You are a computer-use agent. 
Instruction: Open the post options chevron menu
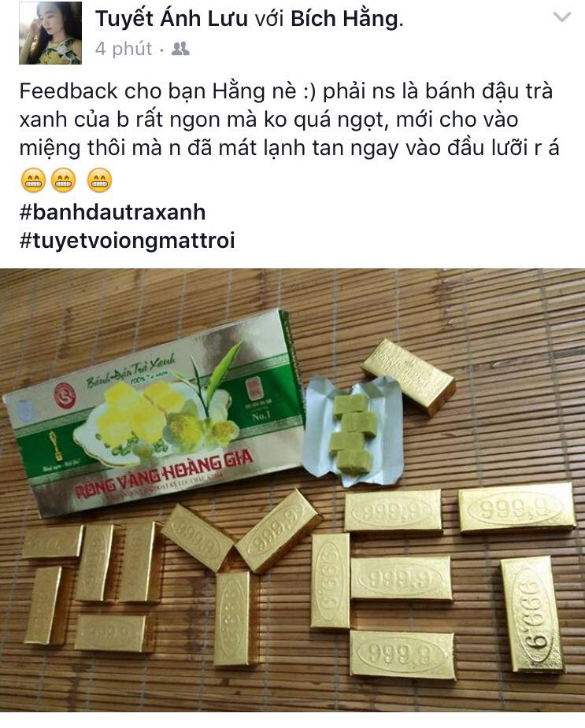pyautogui.click(x=562, y=17)
